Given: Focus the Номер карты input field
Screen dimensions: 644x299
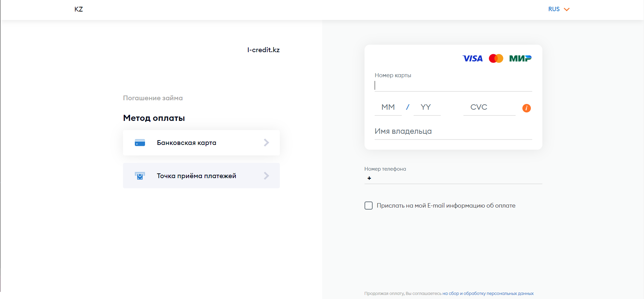Looking at the screenshot, I should [453, 86].
